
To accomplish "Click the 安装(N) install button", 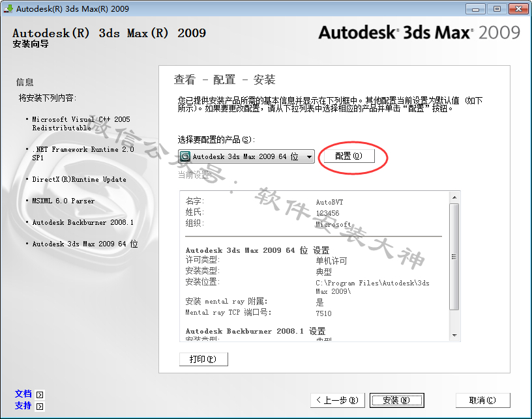I will coord(396,400).
